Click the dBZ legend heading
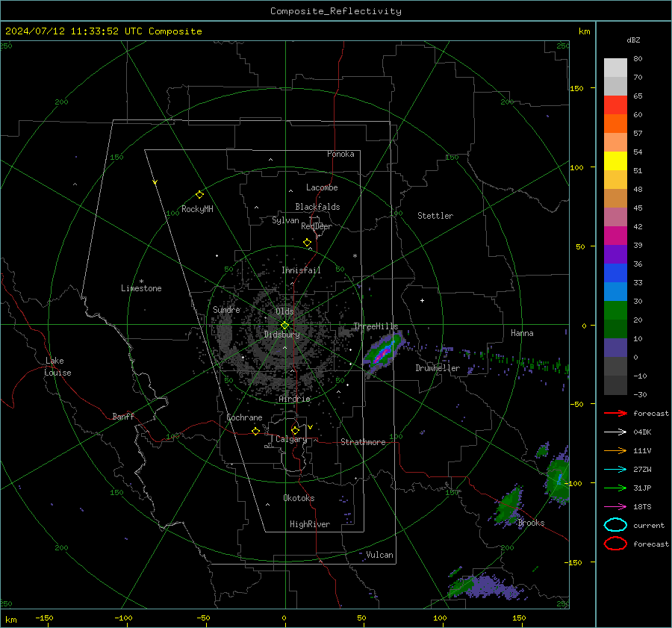 pos(633,40)
